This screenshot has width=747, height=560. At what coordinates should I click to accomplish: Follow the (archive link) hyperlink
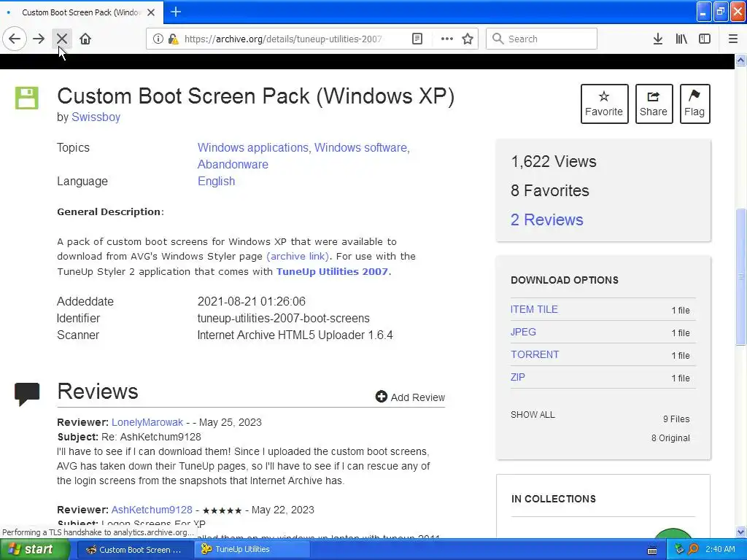point(298,256)
